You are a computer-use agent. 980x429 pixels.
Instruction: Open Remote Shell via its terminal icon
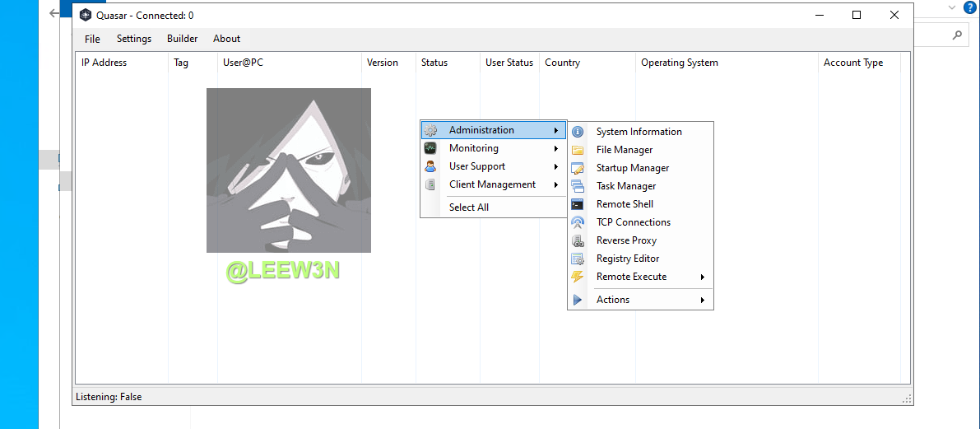pyautogui.click(x=578, y=204)
